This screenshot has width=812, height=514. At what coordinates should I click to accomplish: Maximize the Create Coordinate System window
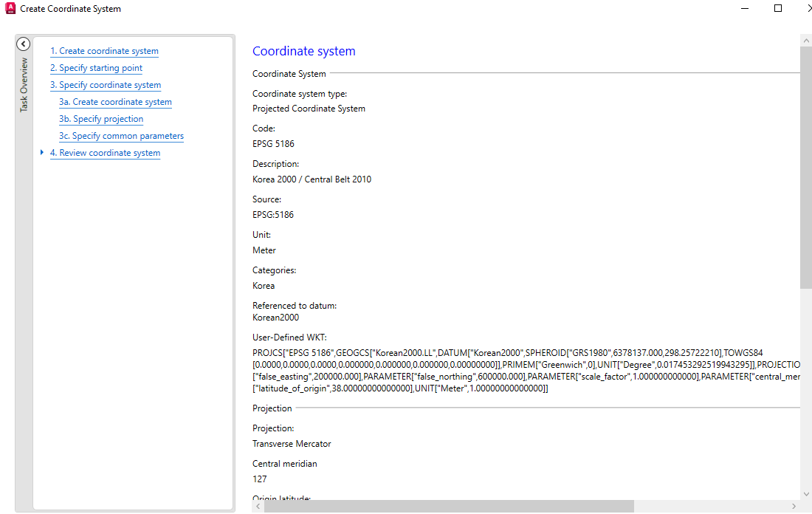tap(778, 9)
